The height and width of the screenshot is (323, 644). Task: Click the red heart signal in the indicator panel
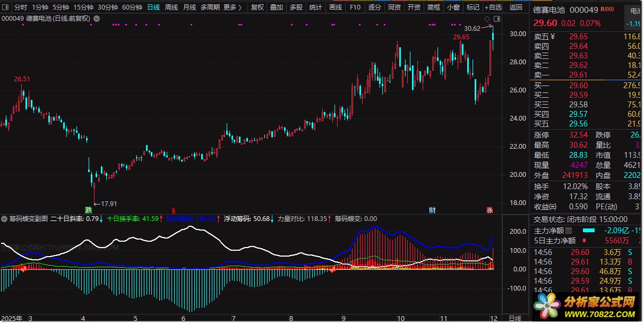[x=23, y=269]
